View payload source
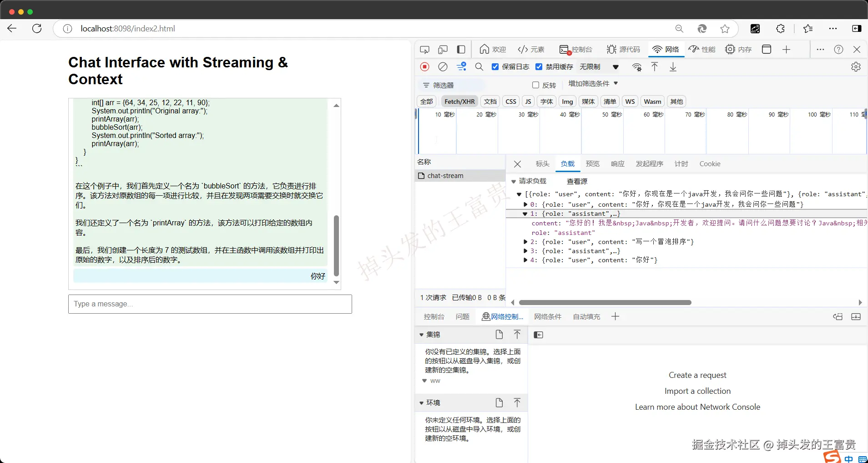868x463 pixels. tap(577, 182)
